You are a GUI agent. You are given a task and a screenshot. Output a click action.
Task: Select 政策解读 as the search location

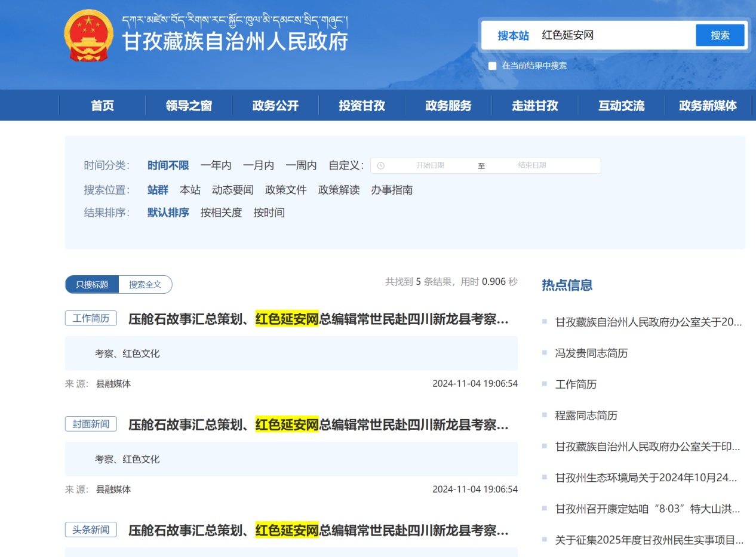point(339,190)
